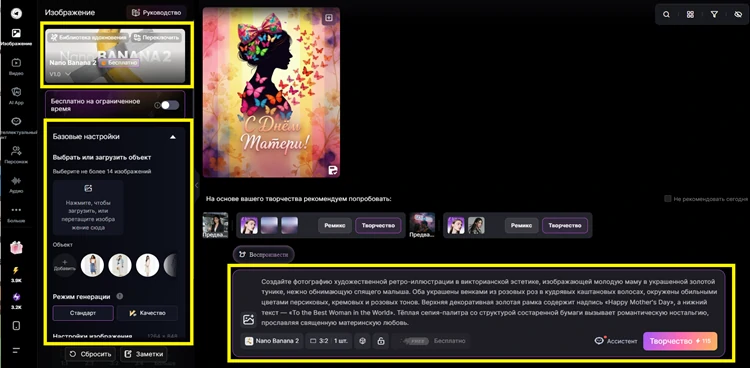Click the pink gift box icon
The image size is (750, 368).
(x=16, y=247)
